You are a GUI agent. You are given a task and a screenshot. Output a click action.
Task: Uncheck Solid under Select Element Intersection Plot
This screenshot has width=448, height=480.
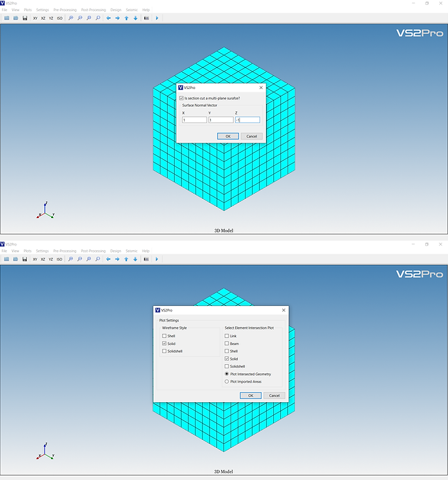coord(227,358)
